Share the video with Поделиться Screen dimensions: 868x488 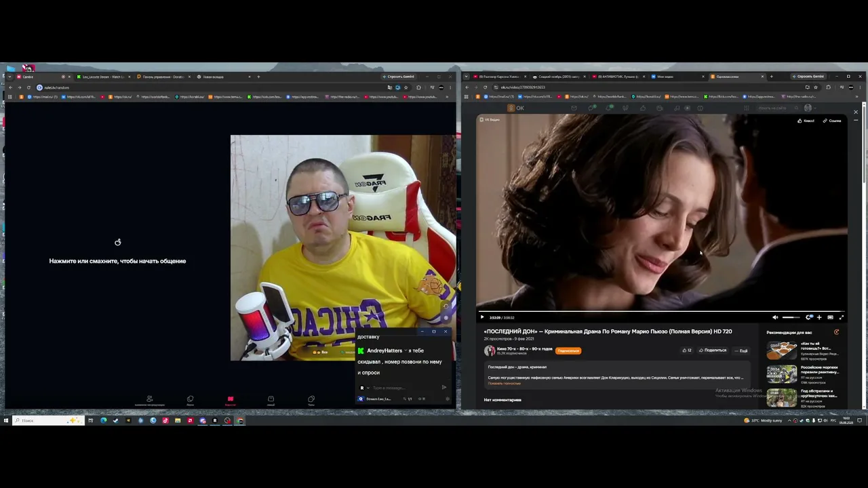[x=713, y=350]
